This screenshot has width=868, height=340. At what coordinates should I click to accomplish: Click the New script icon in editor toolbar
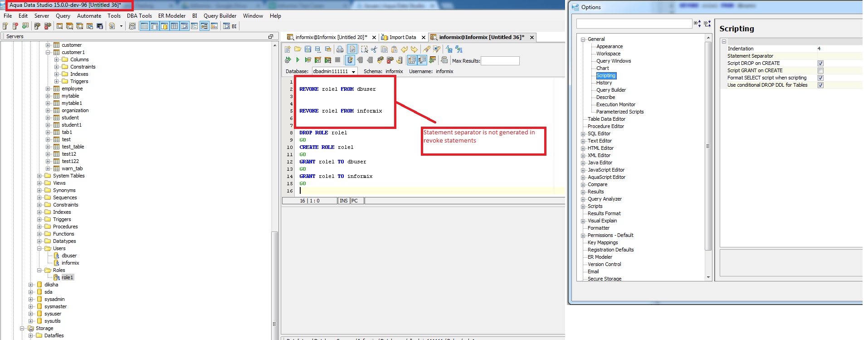click(x=288, y=49)
